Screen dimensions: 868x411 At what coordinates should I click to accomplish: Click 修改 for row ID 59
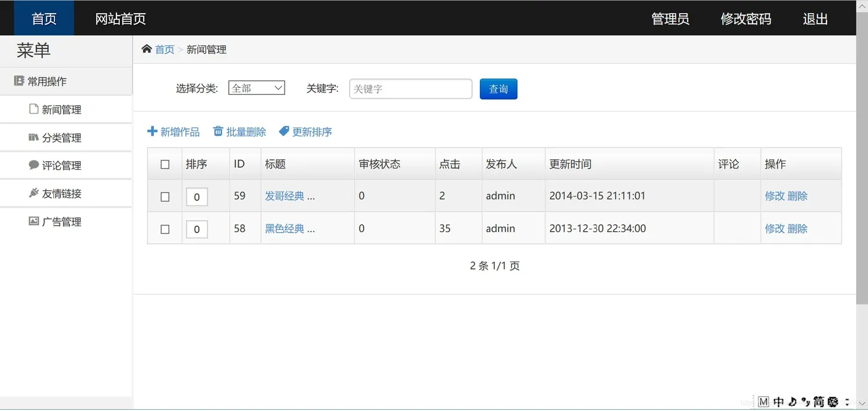[774, 196]
